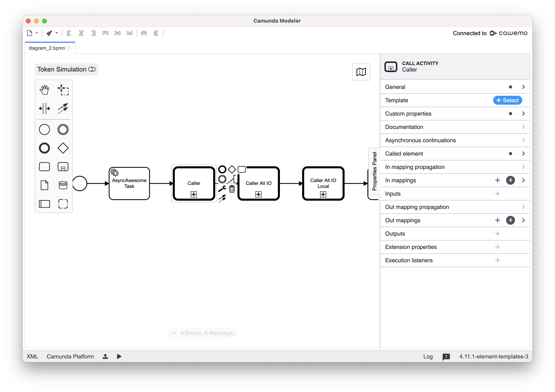Screen dimensions: 555x392
Task: Select the Hand tool in the palette
Action: [x=44, y=90]
